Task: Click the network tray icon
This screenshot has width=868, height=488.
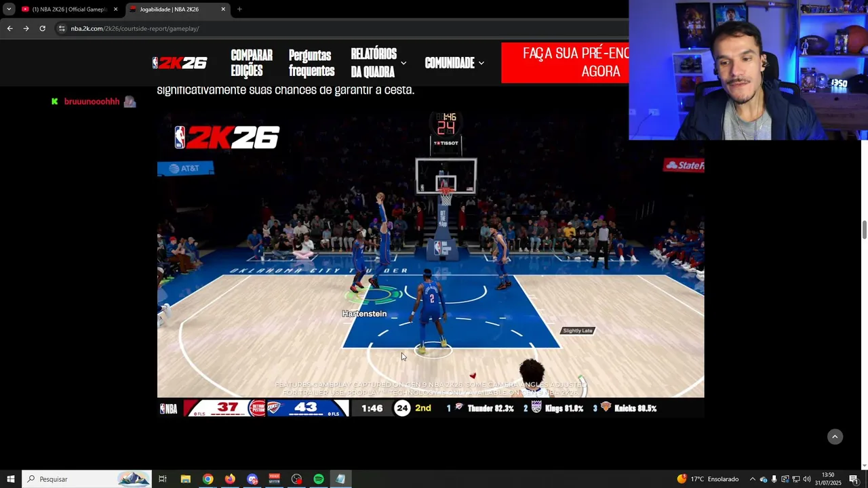Action: point(795,479)
